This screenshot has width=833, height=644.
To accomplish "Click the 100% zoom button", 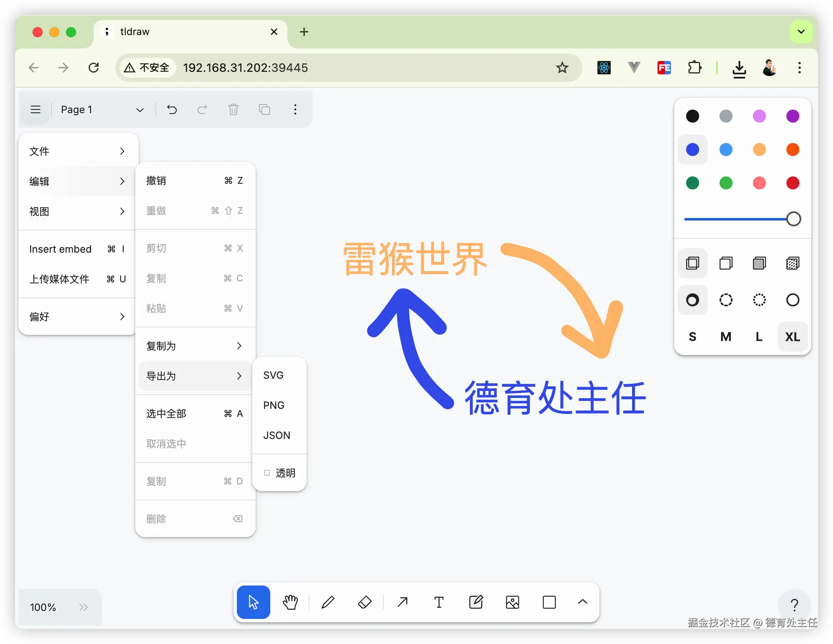I will (43, 607).
